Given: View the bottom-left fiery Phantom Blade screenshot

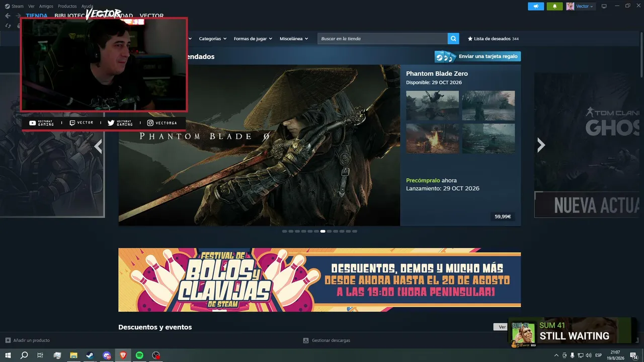Looking at the screenshot, I should [x=432, y=138].
